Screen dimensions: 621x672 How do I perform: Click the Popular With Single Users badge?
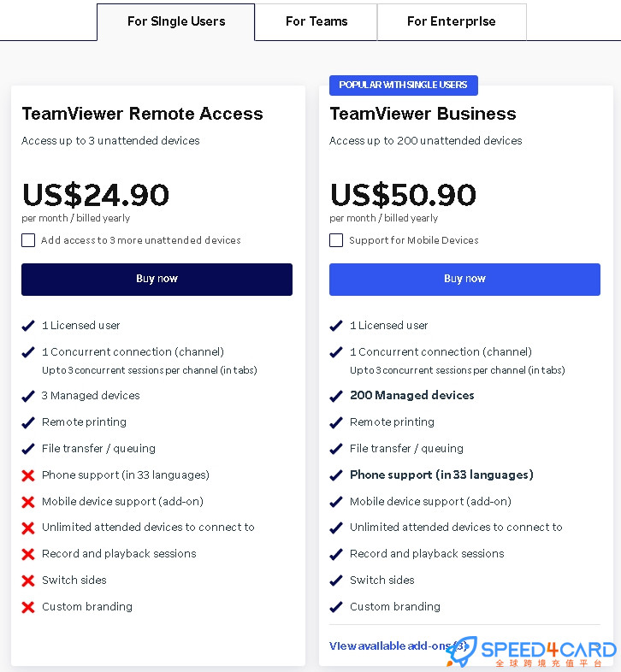pyautogui.click(x=404, y=85)
